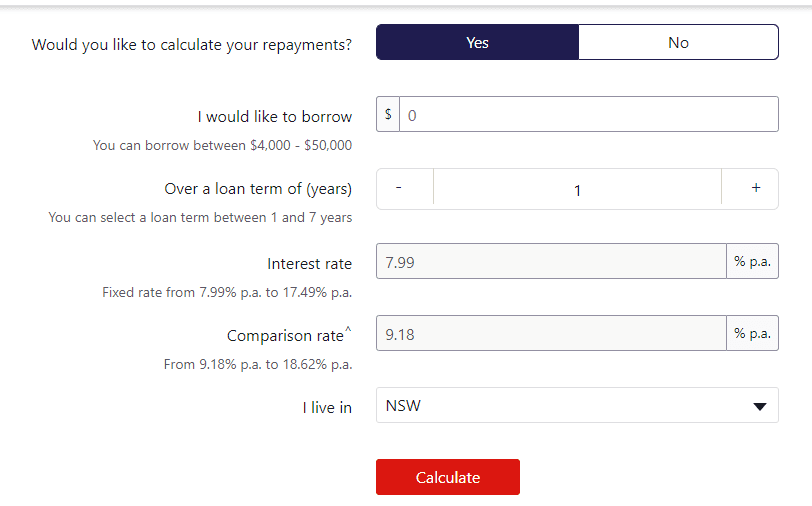
Task: Click the loan term years value
Action: [577, 189]
